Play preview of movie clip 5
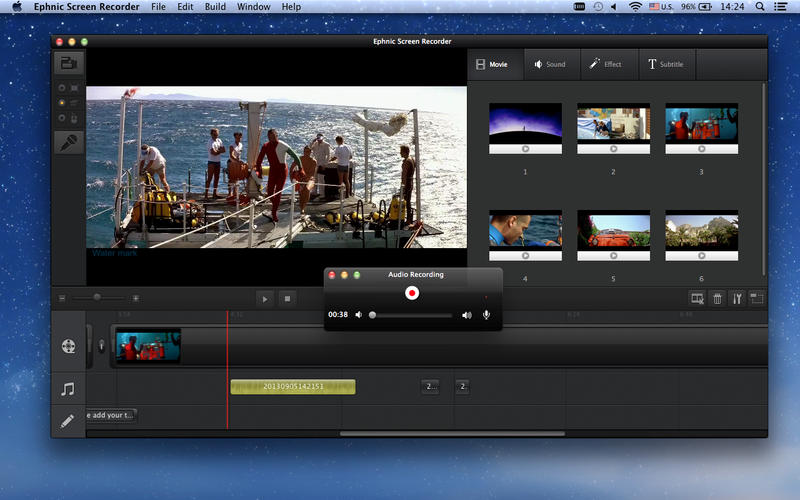This screenshot has height=500, width=800. (x=613, y=256)
